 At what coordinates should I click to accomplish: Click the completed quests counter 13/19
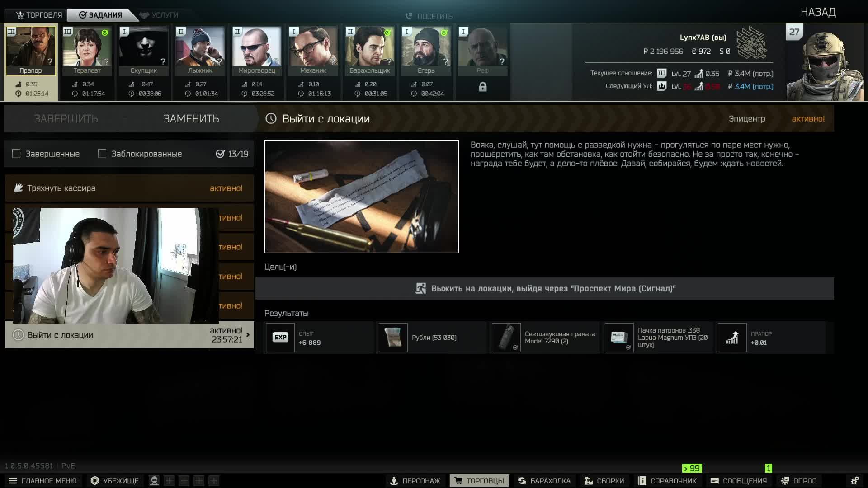click(232, 154)
